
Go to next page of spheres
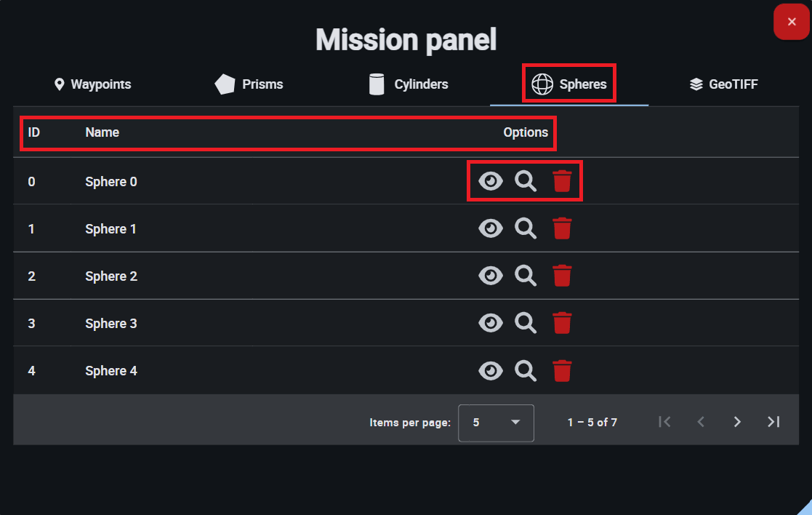(x=737, y=422)
